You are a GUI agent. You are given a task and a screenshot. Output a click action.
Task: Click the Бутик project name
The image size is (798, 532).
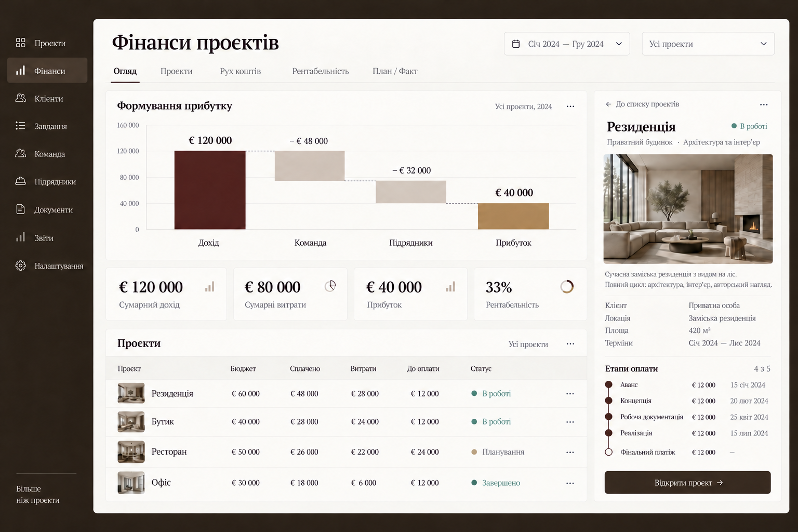click(163, 421)
